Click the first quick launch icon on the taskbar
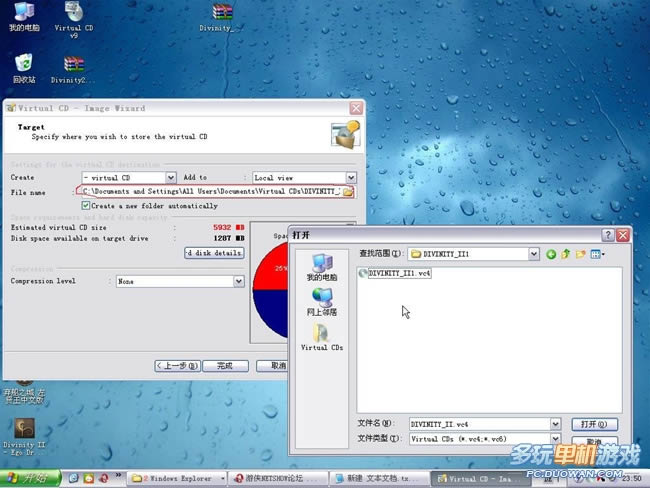Viewport: 650px width, 488px height. (73, 478)
